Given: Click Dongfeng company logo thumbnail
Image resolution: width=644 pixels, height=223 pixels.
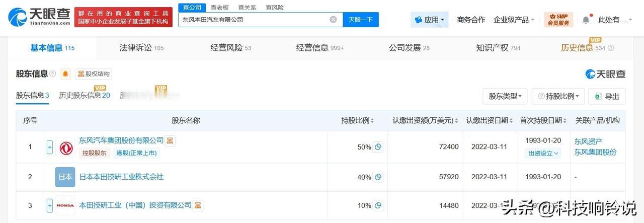Looking at the screenshot, I should point(65,147).
